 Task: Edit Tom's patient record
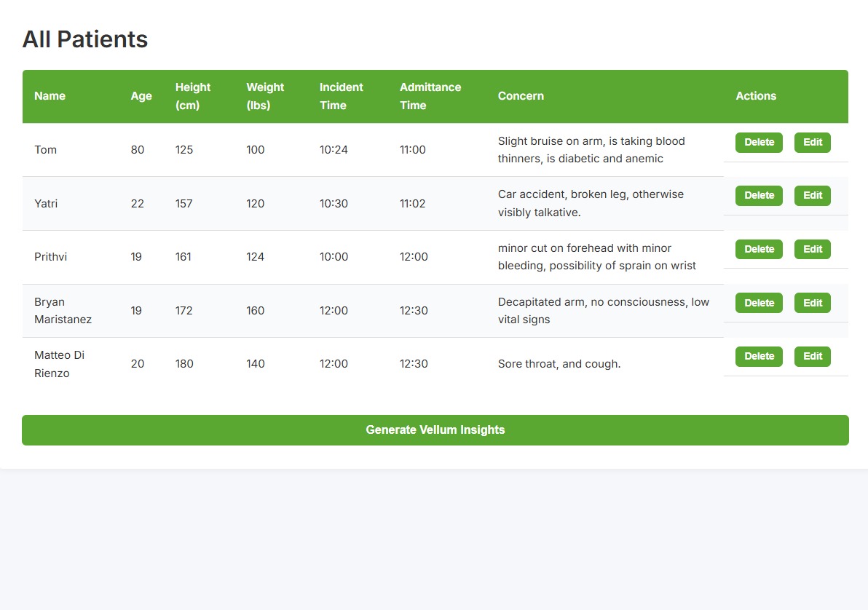tap(813, 142)
